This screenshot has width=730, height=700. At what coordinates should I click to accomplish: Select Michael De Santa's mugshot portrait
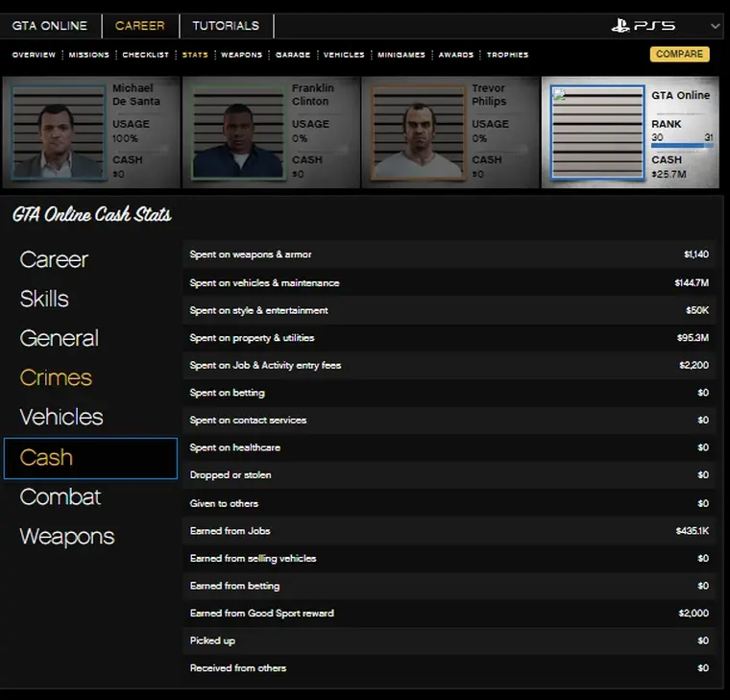tap(60, 133)
